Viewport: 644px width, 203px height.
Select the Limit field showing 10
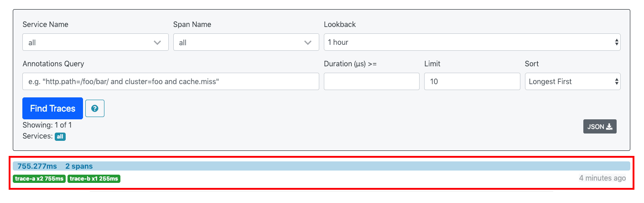click(x=472, y=81)
